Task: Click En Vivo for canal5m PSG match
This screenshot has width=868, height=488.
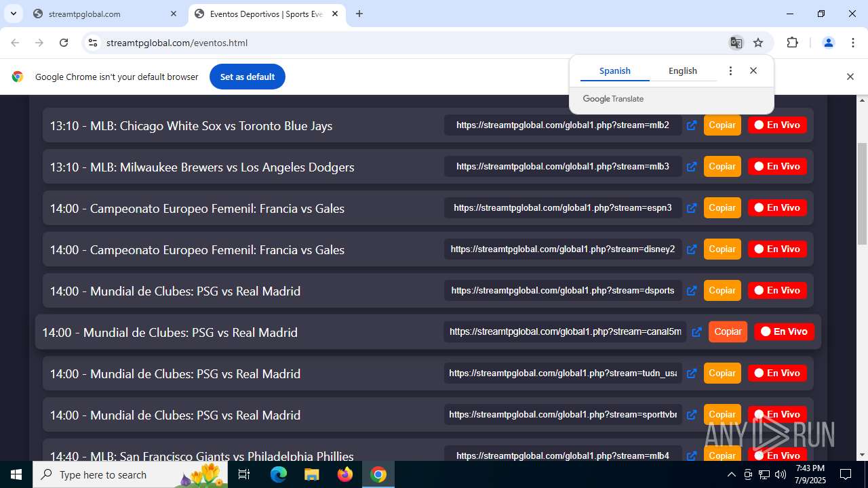Action: click(x=784, y=332)
